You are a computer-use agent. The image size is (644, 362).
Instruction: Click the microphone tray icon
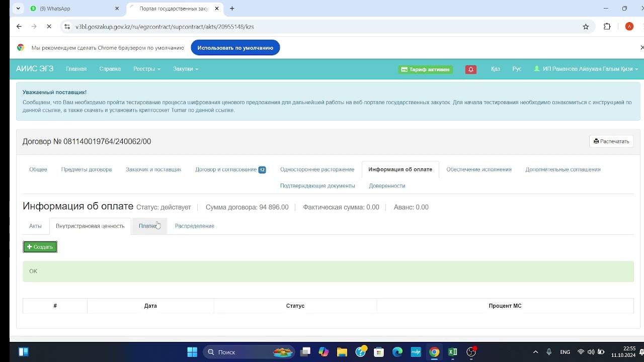pyautogui.click(x=549, y=352)
